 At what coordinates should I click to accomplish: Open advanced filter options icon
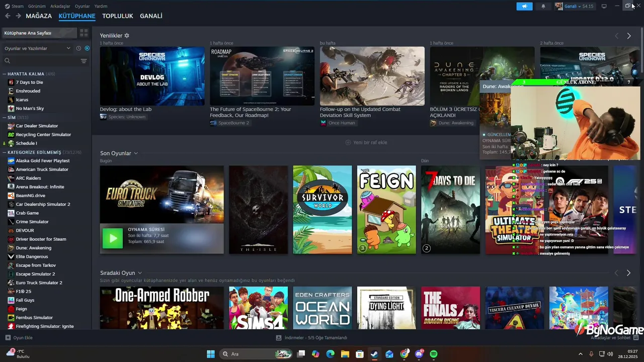(84, 61)
